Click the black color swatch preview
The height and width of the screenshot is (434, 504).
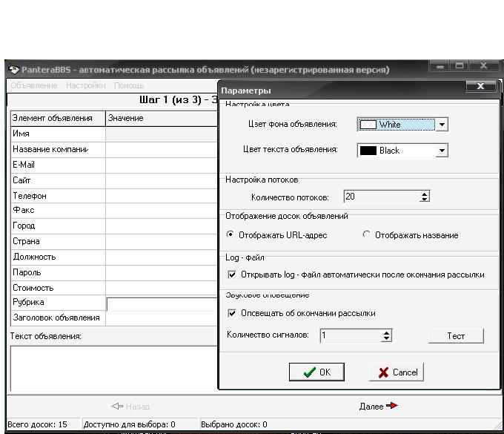(368, 151)
